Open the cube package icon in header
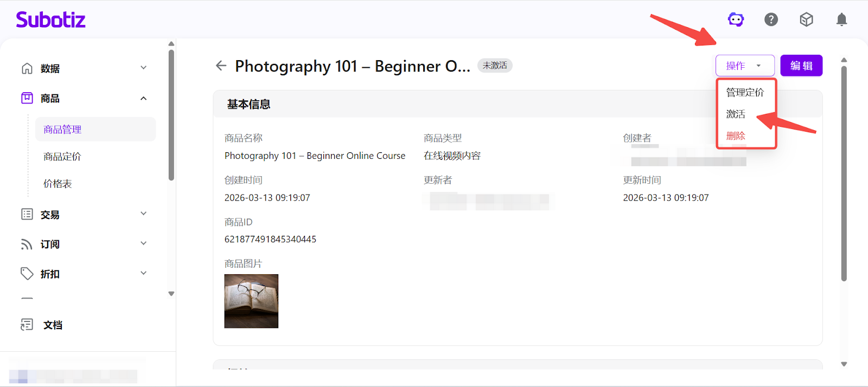The image size is (868, 387). pos(806,20)
